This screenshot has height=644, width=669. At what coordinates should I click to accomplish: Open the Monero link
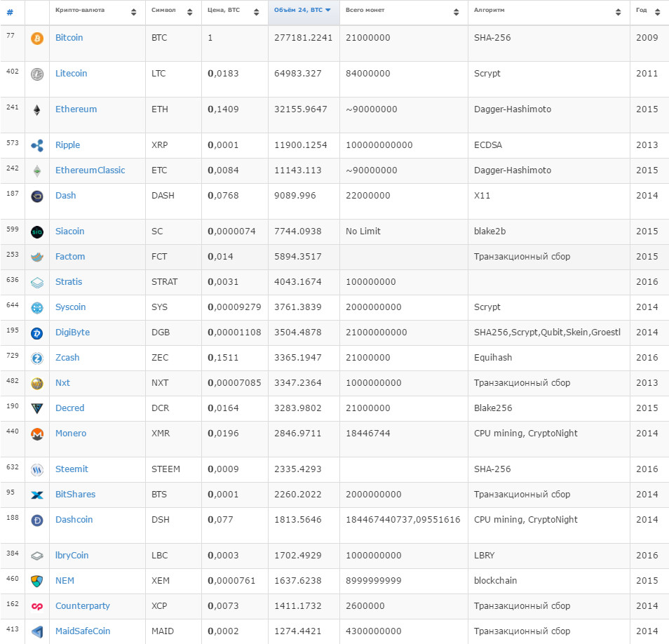71,433
